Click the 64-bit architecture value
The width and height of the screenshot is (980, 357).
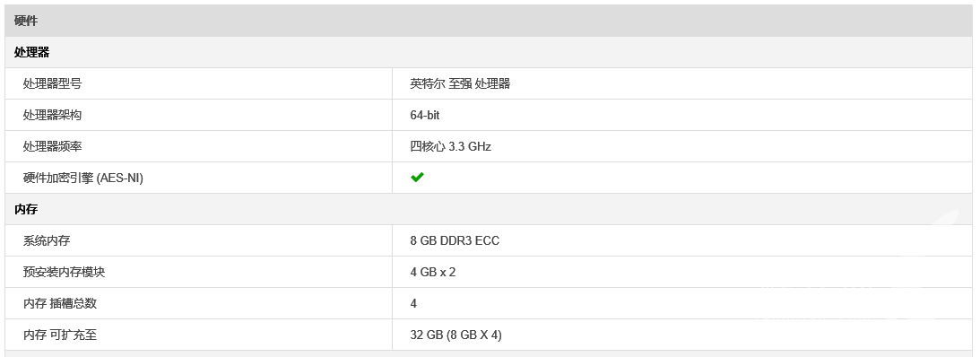click(x=425, y=115)
